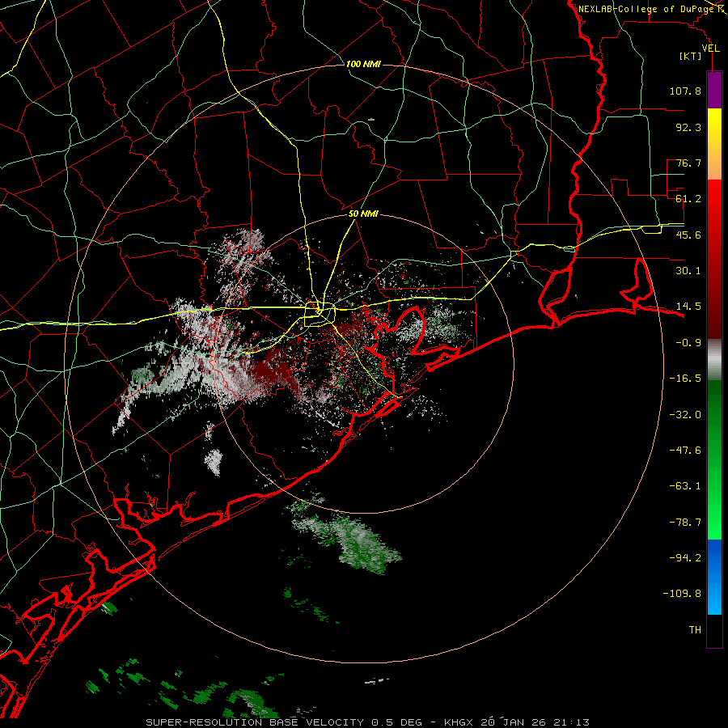Select the 61.2 scale value
The width and height of the screenshot is (728, 728).
[x=688, y=199]
